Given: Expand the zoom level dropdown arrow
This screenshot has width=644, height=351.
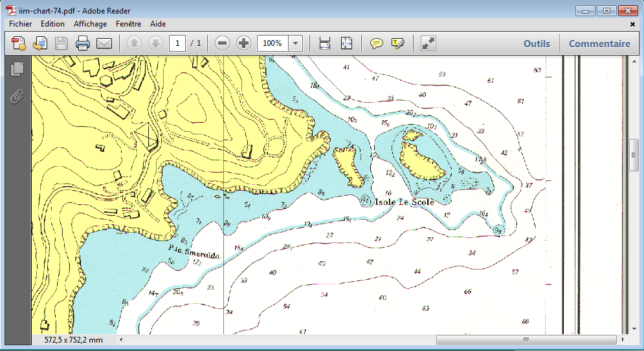Looking at the screenshot, I should (x=296, y=43).
